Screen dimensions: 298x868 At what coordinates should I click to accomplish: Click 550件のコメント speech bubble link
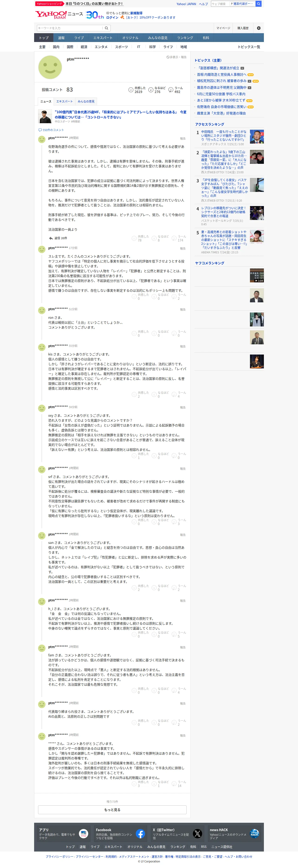[51, 130]
